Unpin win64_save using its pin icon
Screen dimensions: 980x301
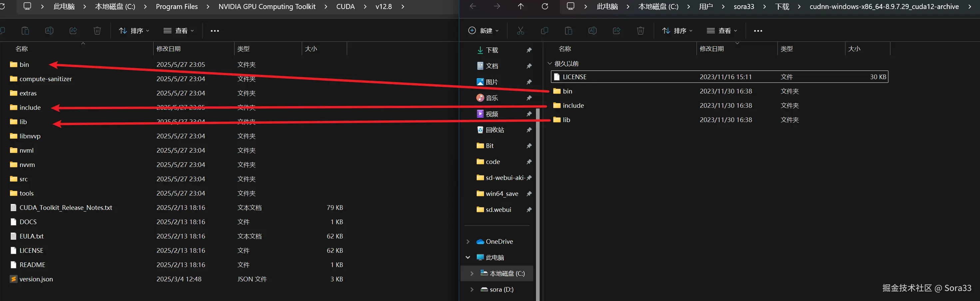click(529, 194)
